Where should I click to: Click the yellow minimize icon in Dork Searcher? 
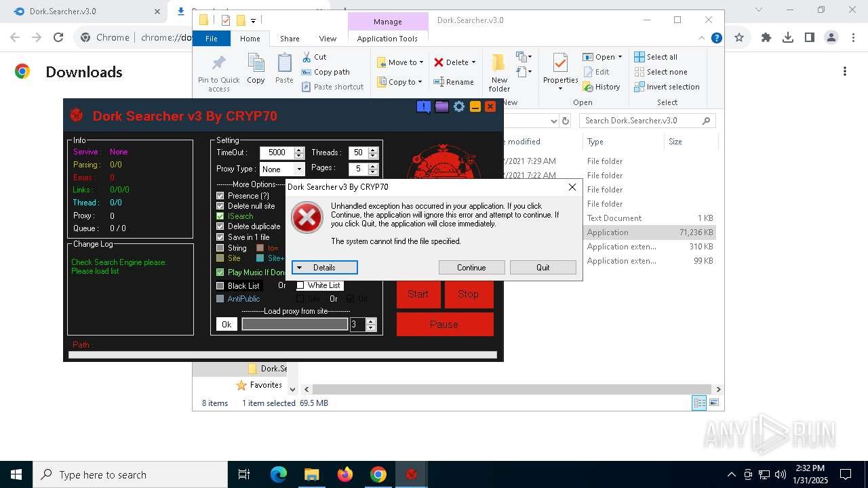[475, 107]
